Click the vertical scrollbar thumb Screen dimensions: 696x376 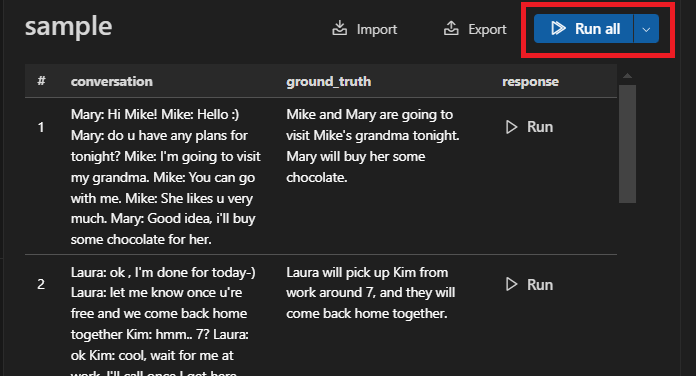(627, 144)
